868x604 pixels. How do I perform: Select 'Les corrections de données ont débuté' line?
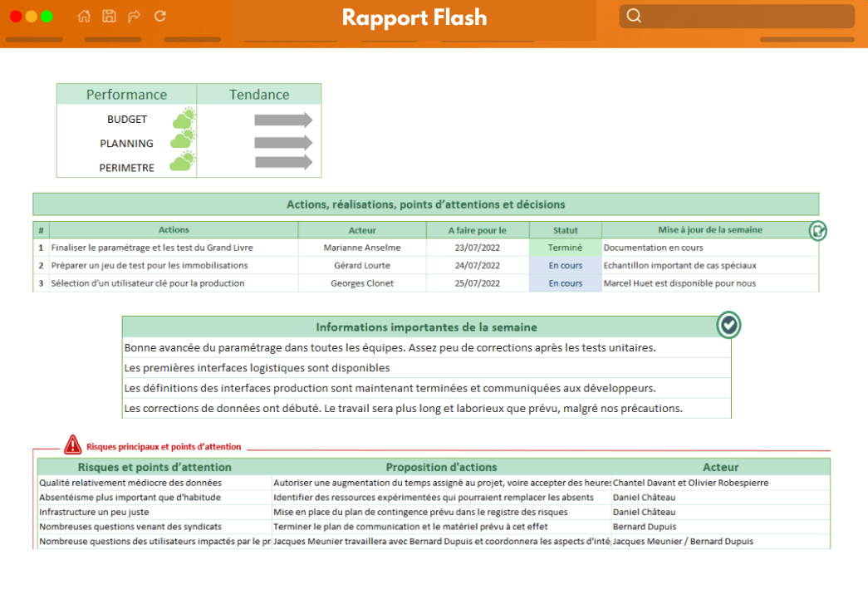coord(426,408)
